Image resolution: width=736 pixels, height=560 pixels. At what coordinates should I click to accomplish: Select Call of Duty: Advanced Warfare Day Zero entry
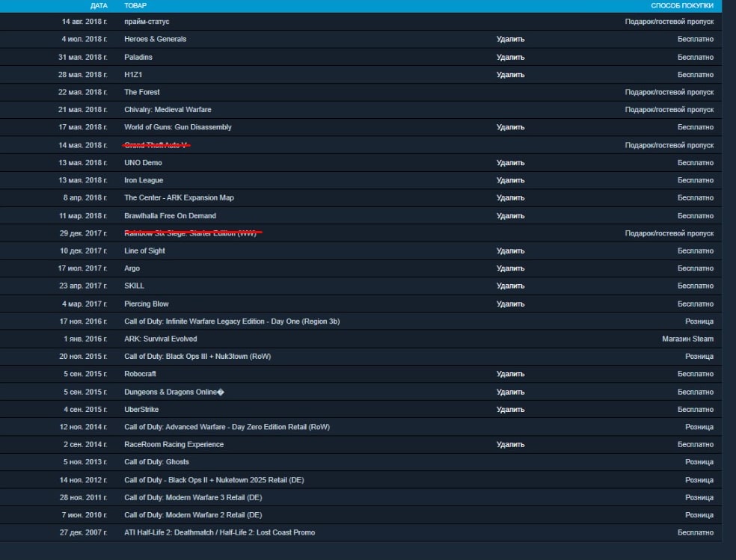227,427
